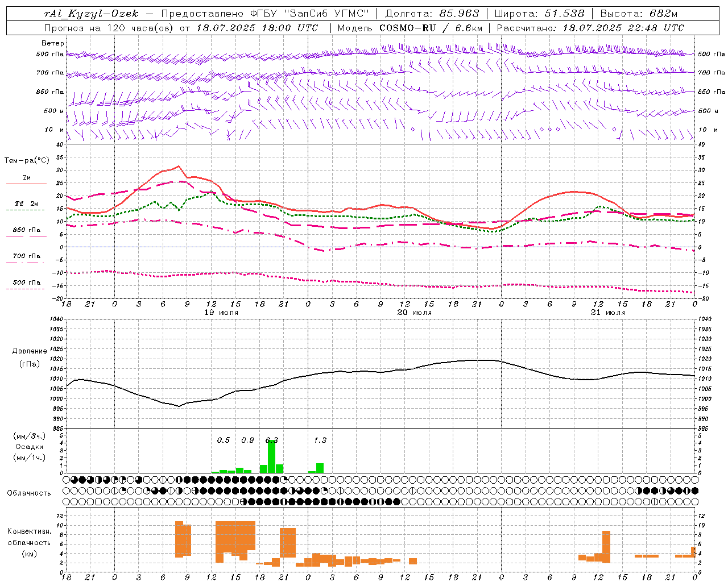Screen dimensions: 728x582
Task: Click the 21 июля date label
Action: [607, 313]
